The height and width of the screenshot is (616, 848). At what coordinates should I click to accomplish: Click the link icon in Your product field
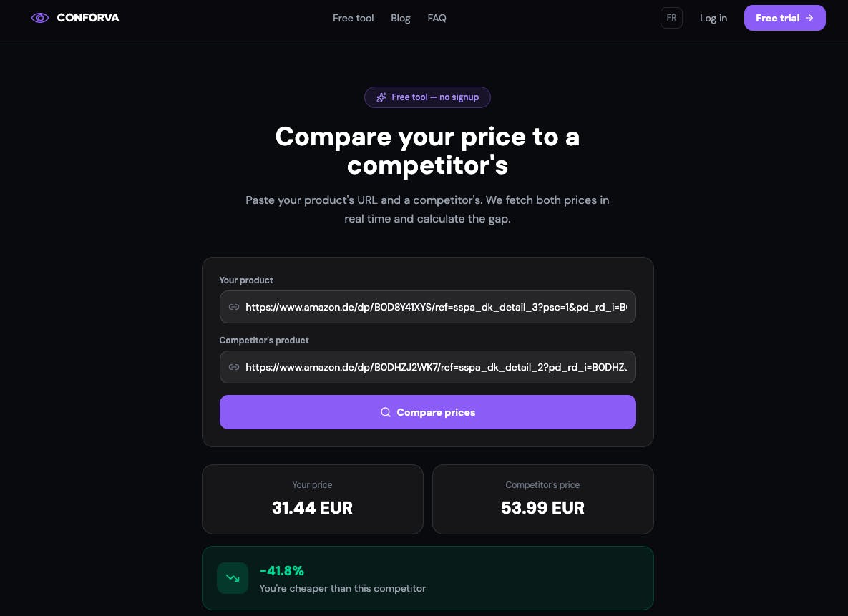click(x=233, y=307)
